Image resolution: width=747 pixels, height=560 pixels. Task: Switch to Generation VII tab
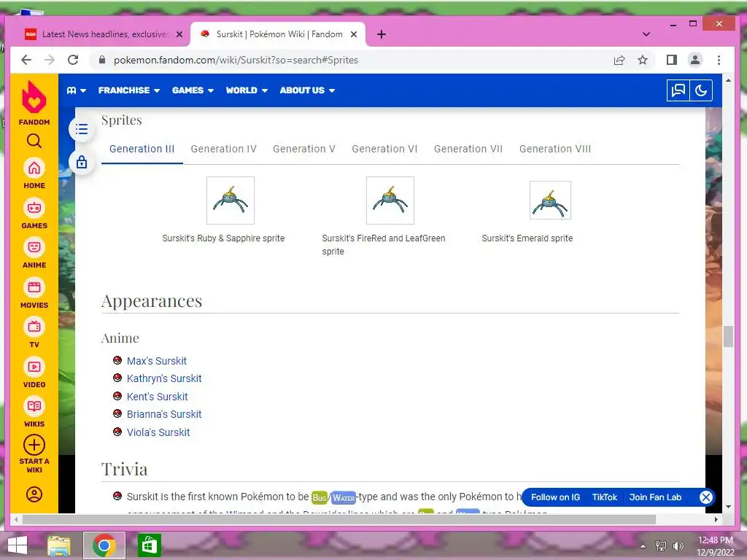coord(468,149)
